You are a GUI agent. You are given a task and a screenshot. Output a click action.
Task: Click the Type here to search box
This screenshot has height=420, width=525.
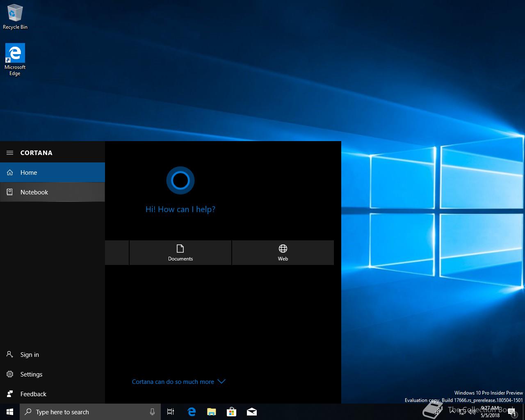point(90,412)
